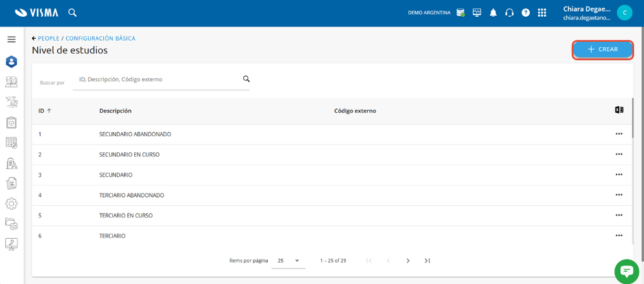This screenshot has height=284, width=644.
Task: Open the monitor screen icon in sidebar
Action: pyautogui.click(x=12, y=244)
